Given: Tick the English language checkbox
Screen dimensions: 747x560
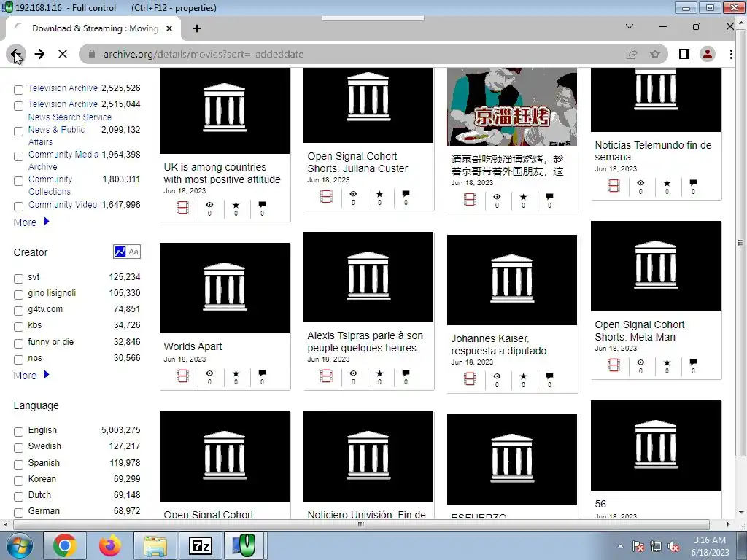Looking at the screenshot, I should (18, 432).
